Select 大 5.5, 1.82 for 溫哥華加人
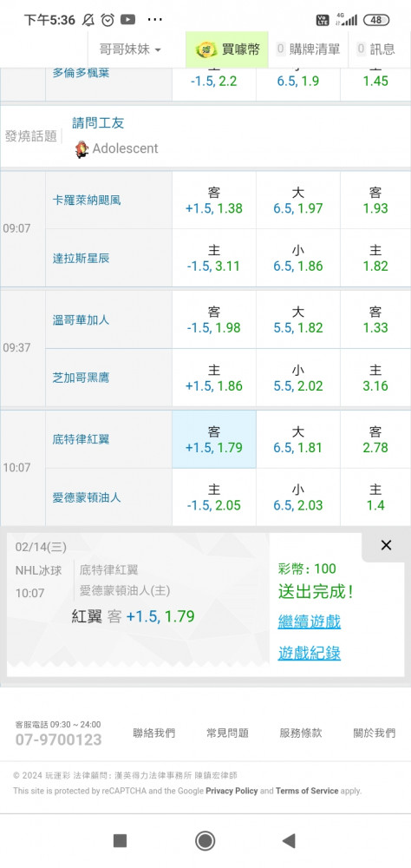The width and height of the screenshot is (411, 868). 298,319
